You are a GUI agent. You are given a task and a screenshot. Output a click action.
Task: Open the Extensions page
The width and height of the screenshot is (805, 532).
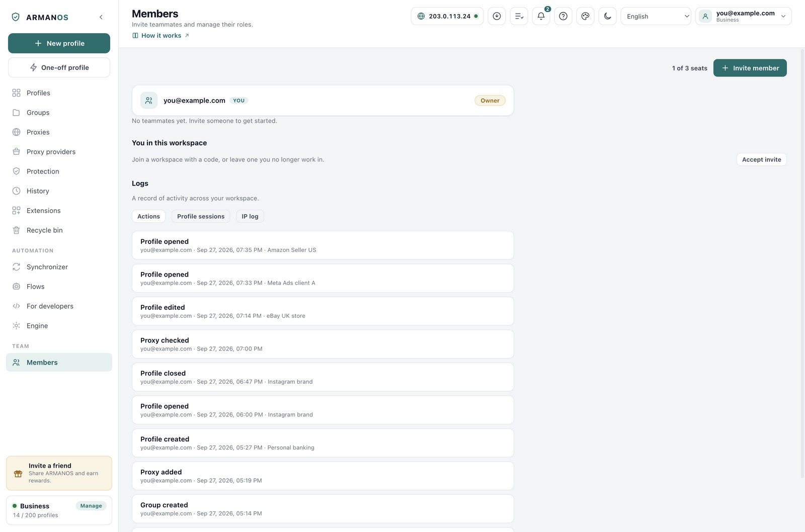click(x=59, y=211)
